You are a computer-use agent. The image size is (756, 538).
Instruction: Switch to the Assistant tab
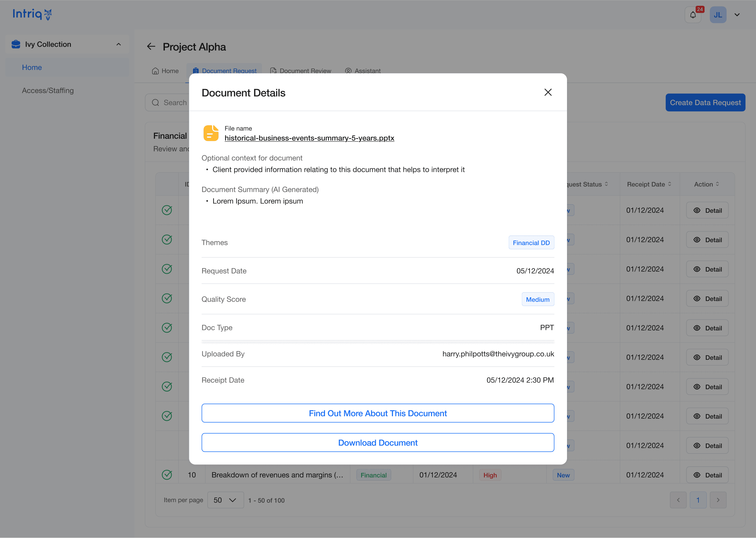[363, 71]
